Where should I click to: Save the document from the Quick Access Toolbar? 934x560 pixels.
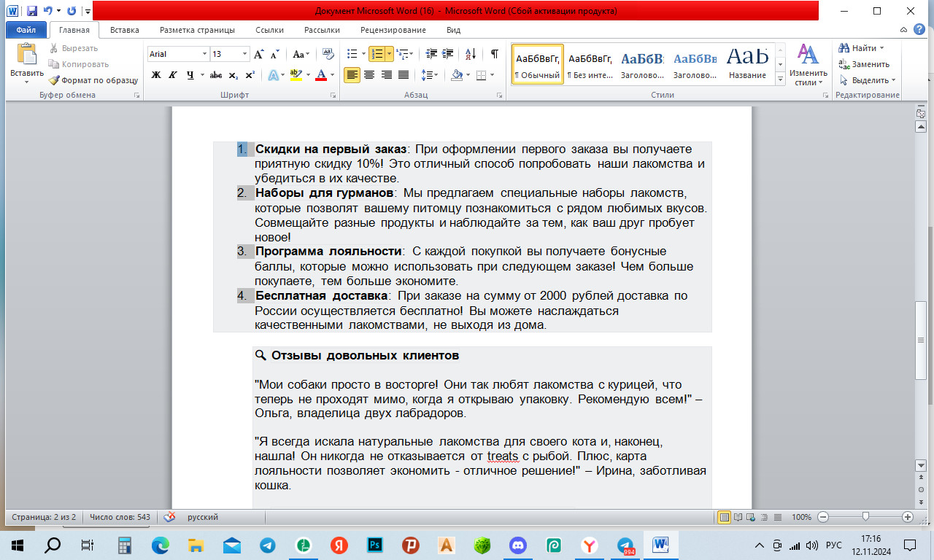(32, 11)
